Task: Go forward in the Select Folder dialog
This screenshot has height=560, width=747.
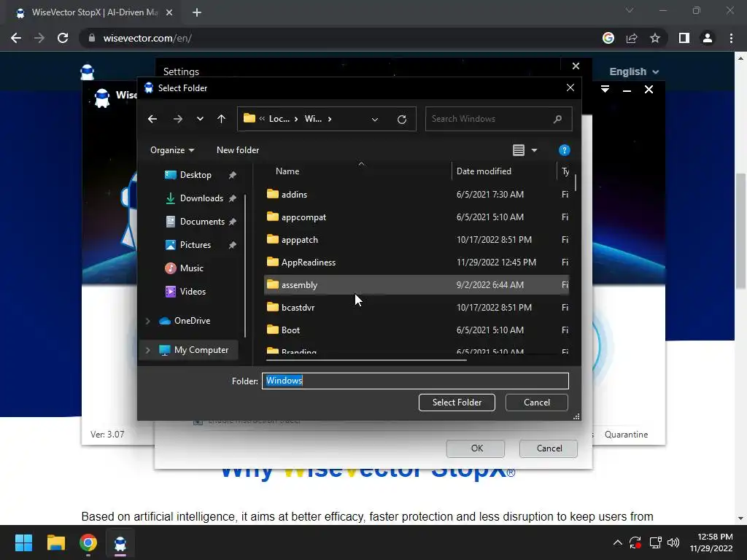Action: click(x=178, y=119)
